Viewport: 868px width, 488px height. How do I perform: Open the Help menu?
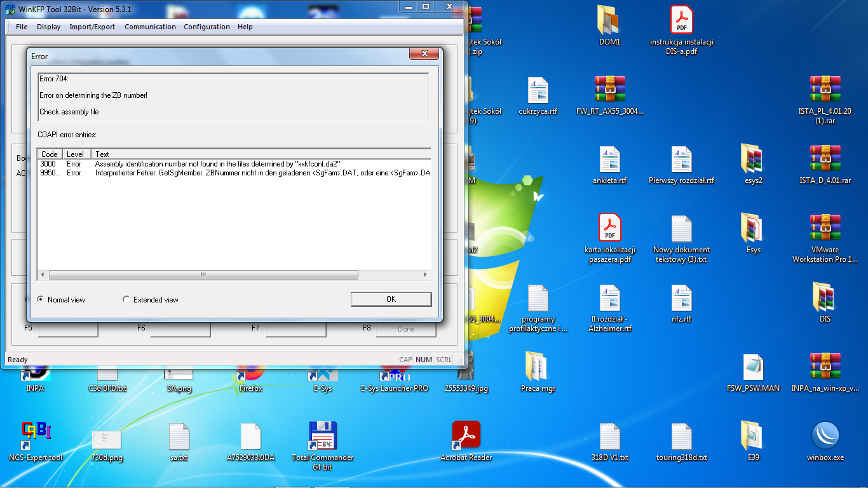[x=245, y=27]
